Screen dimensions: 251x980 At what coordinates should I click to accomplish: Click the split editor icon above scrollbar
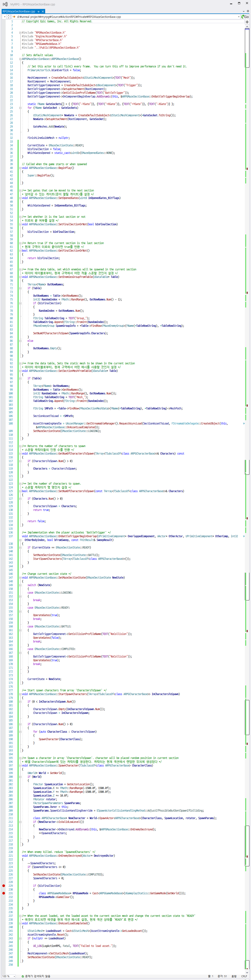point(247,22)
